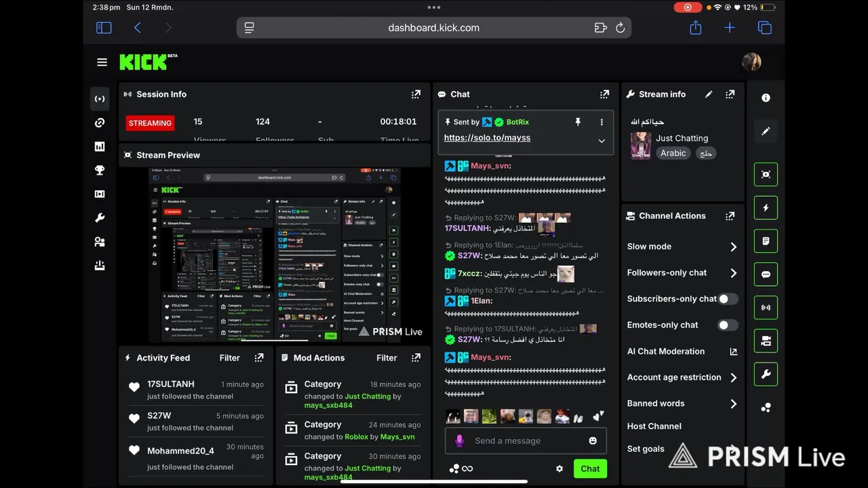The image size is (868, 488).
Task: Open the profile avatar menu
Action: [x=751, y=62]
